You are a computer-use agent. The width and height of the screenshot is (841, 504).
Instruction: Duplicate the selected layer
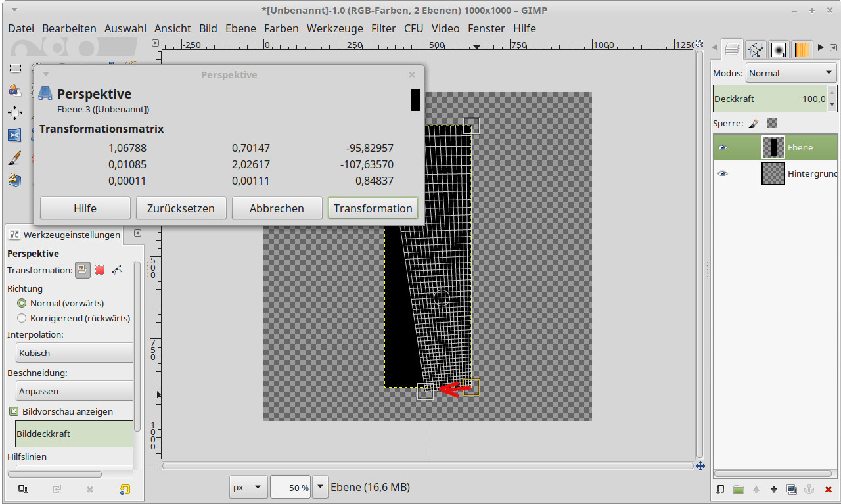tap(792, 489)
